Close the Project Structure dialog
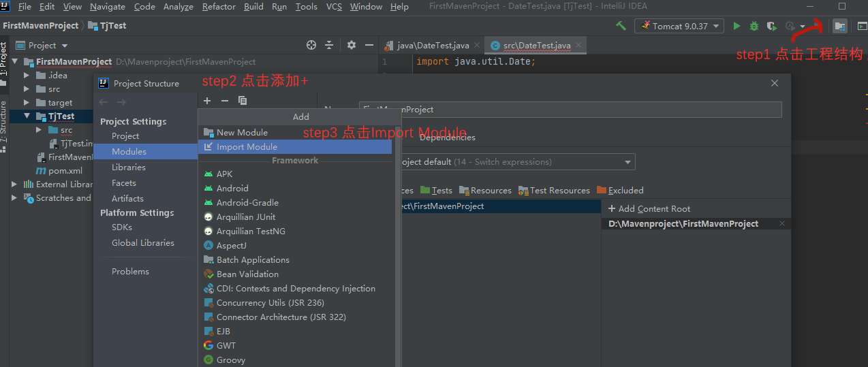 [775, 83]
